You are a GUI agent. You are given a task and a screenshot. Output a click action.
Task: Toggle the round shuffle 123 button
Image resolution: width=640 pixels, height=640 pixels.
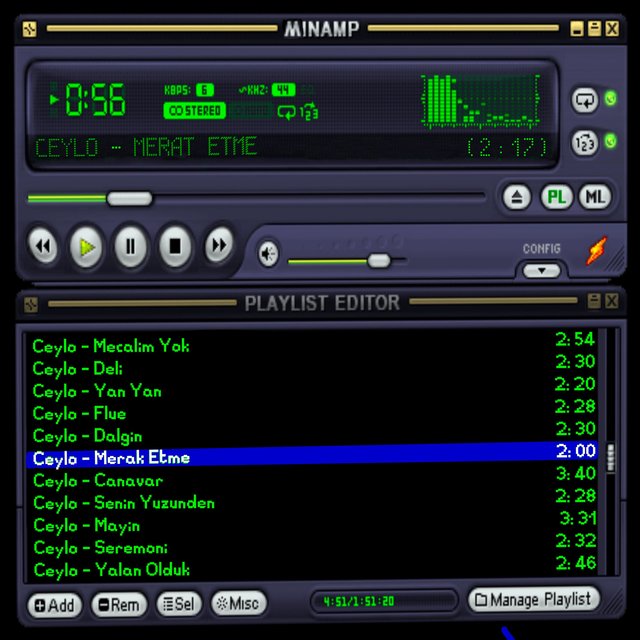pyautogui.click(x=585, y=142)
